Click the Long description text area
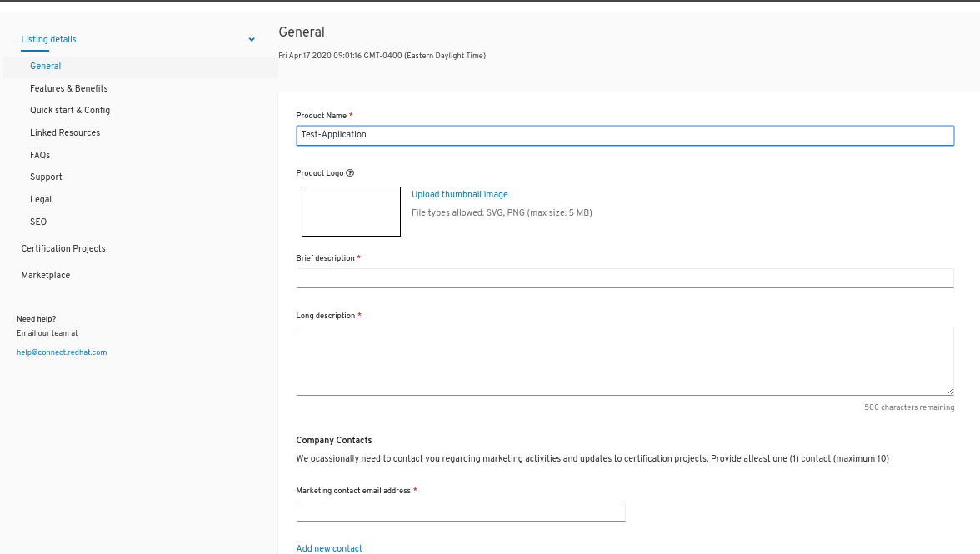 (x=625, y=361)
